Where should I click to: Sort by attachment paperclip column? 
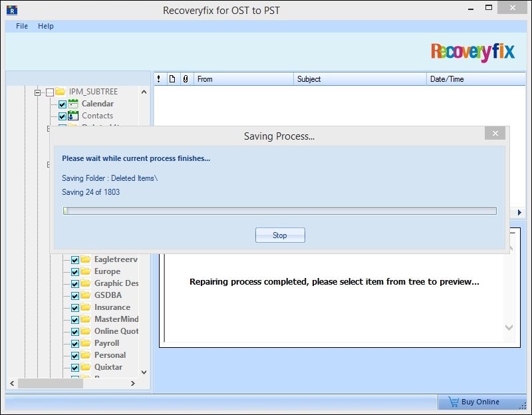pyautogui.click(x=186, y=79)
